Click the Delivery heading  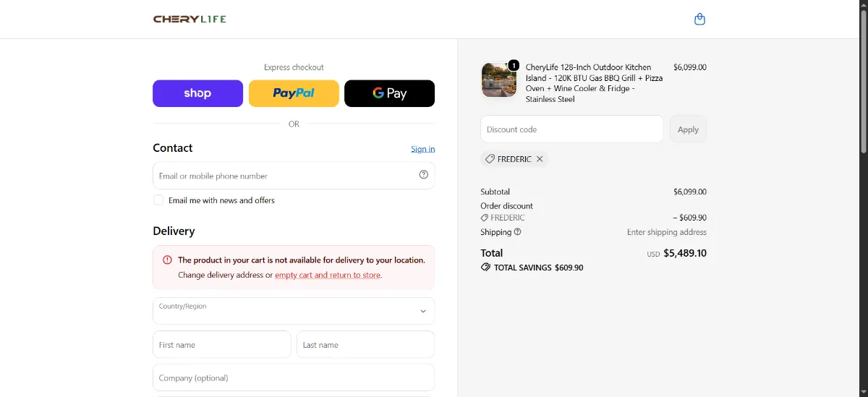[174, 231]
